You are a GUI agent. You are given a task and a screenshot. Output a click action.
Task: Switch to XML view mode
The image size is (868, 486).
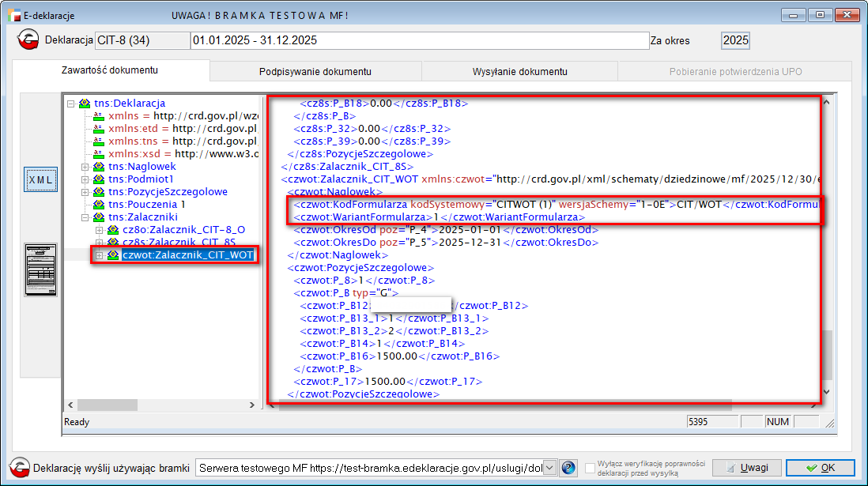[x=40, y=179]
